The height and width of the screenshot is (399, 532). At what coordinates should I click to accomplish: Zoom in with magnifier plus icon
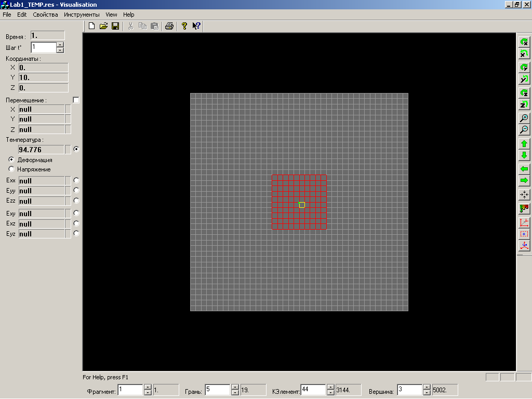pos(524,118)
